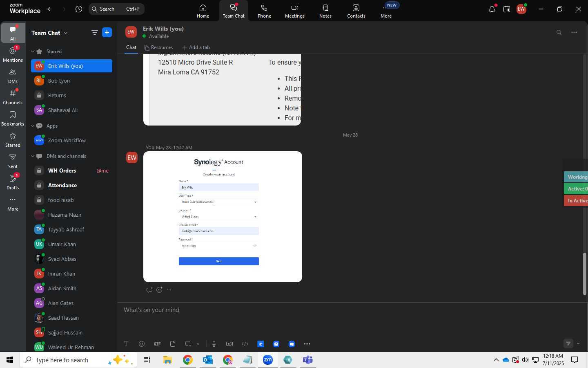This screenshot has height=368, width=588.
Task: Open the GIF picker
Action: click(157, 344)
